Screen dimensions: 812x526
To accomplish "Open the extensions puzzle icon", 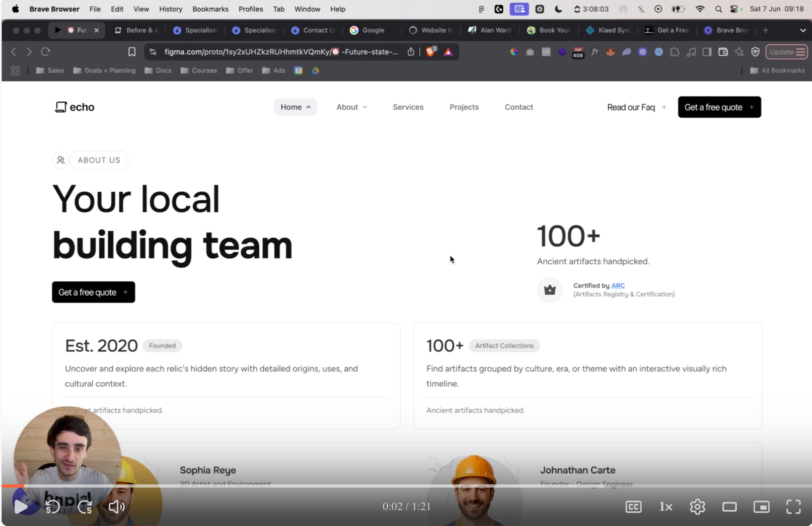I will 675,52.
